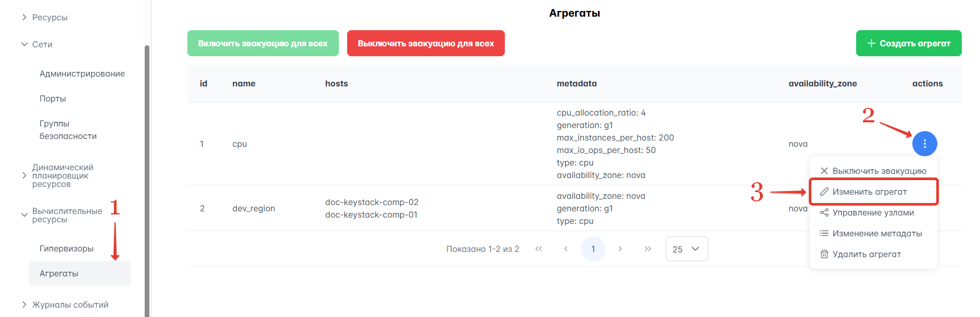
Task: Jump to last page with double-right arrows
Action: coord(647,249)
